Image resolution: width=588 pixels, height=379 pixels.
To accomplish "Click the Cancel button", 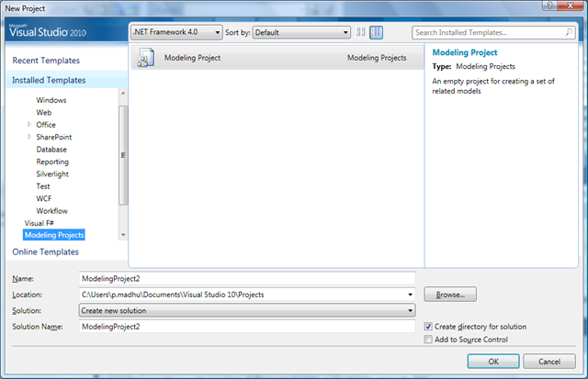I will click(x=549, y=362).
